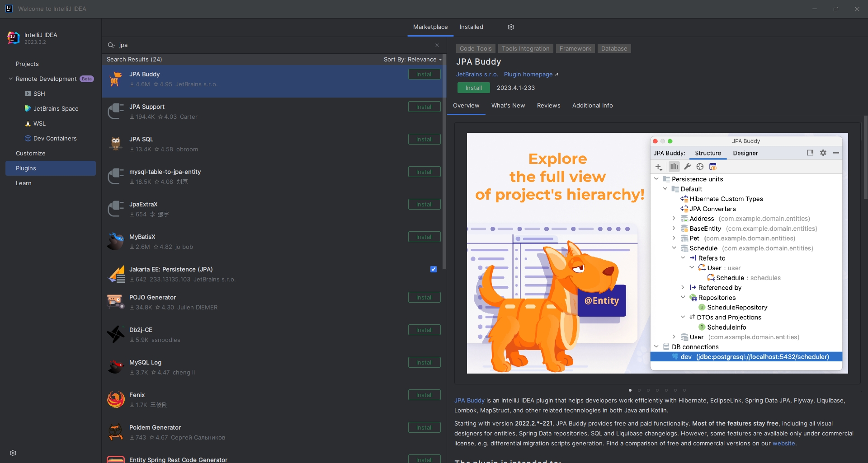This screenshot has width=868, height=463.
Task: Go to last screenshot carousel dot
Action: pos(684,390)
